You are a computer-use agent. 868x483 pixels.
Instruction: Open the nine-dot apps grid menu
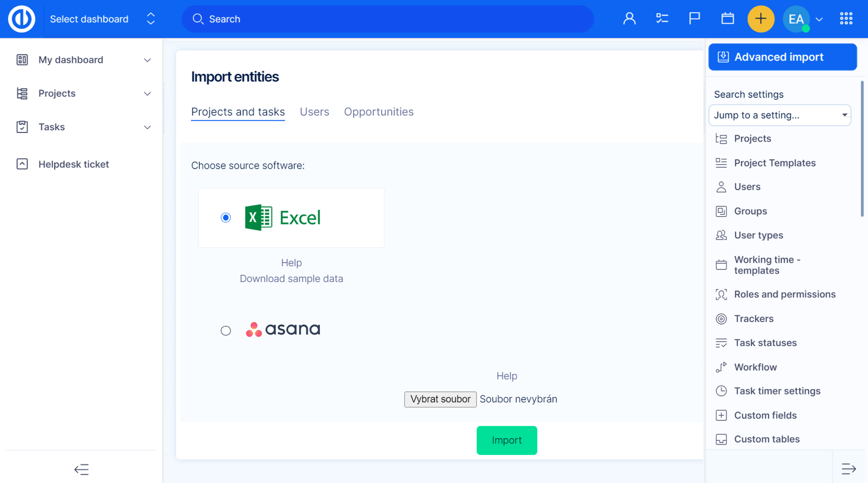click(846, 19)
